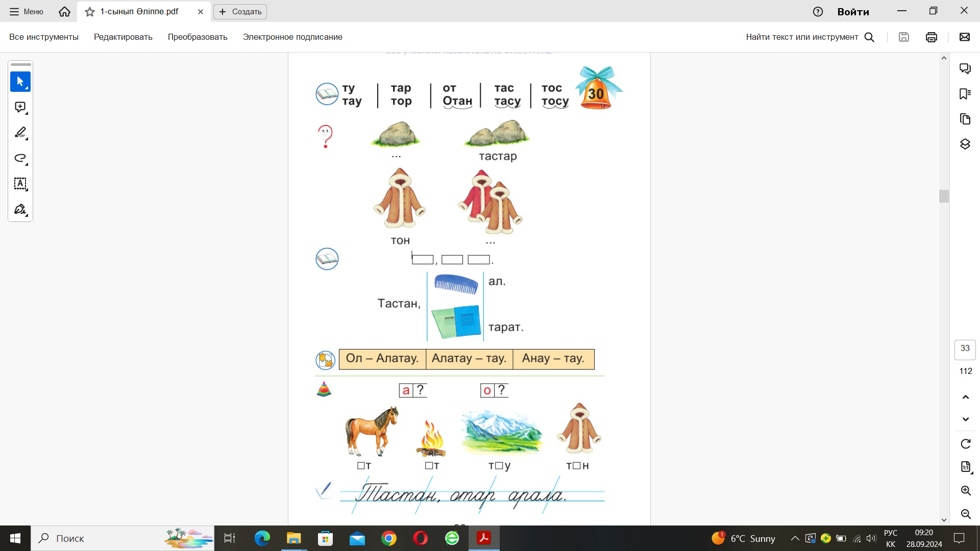Open the Преобразовать tab
980x551 pixels.
198,37
